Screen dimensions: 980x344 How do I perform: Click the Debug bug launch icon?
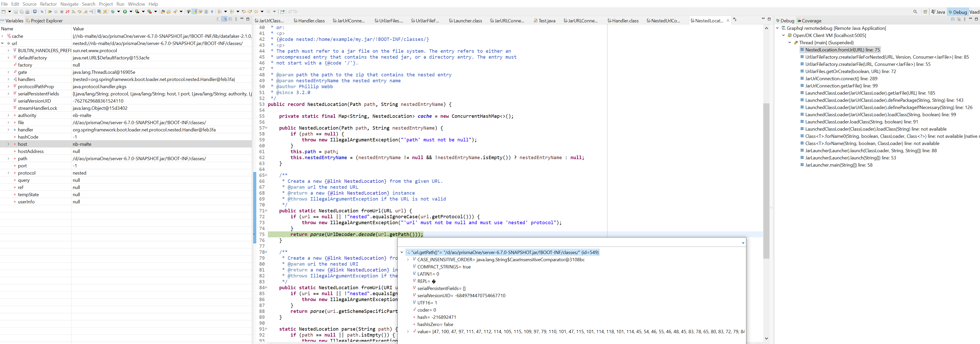coord(113,12)
